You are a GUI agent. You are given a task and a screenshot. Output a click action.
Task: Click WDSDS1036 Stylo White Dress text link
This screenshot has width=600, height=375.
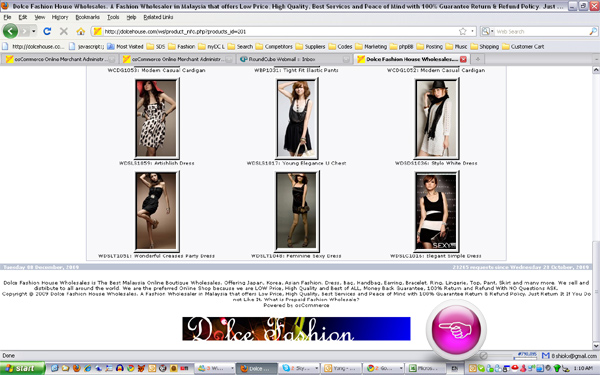click(x=436, y=163)
